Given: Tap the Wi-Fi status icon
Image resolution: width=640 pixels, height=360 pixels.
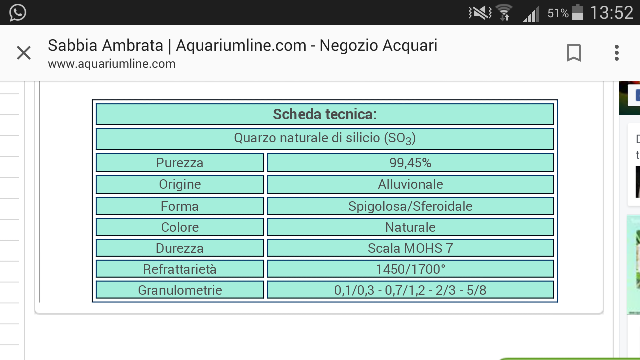Looking at the screenshot, I should (x=504, y=13).
